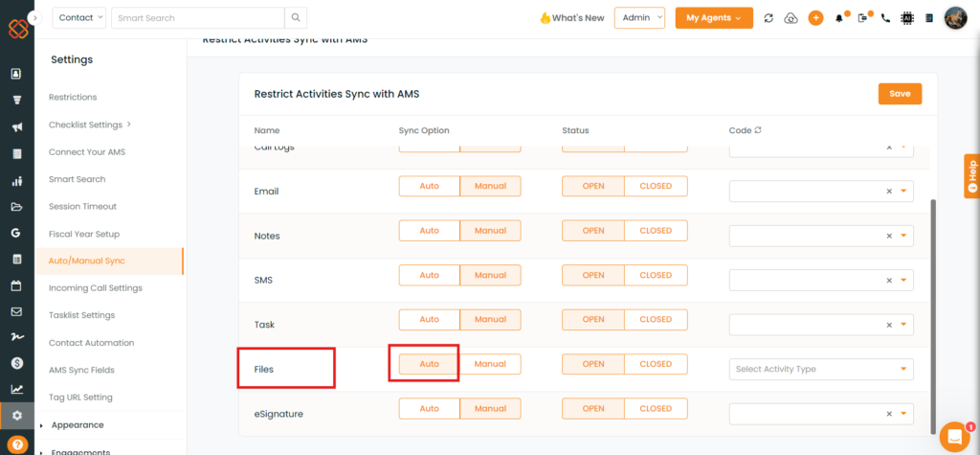Open the settings gear icon
980x455 pixels.
(17, 416)
